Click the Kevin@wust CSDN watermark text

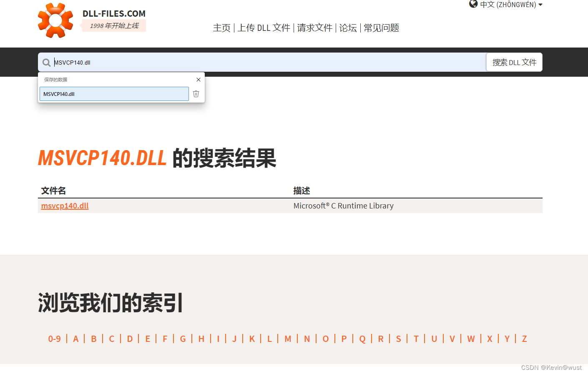551,368
